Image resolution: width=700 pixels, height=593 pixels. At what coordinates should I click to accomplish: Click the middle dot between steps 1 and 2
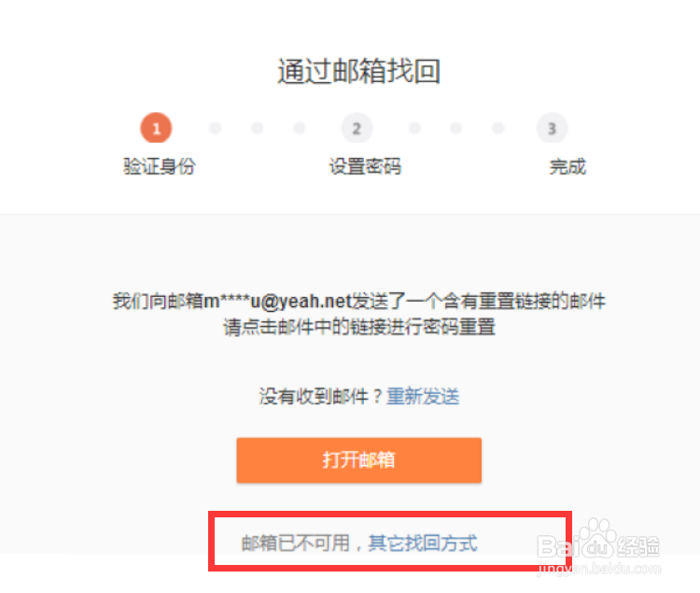(258, 128)
